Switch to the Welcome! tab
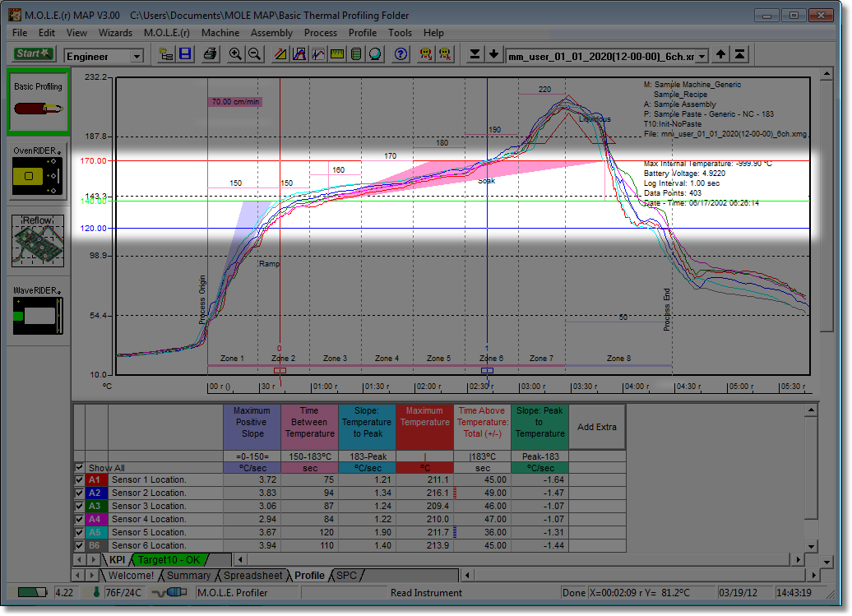The width and height of the screenshot is (852, 616). pos(131,576)
